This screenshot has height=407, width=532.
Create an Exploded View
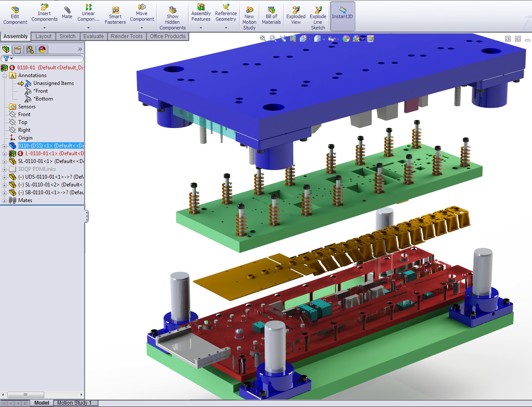[x=296, y=16]
